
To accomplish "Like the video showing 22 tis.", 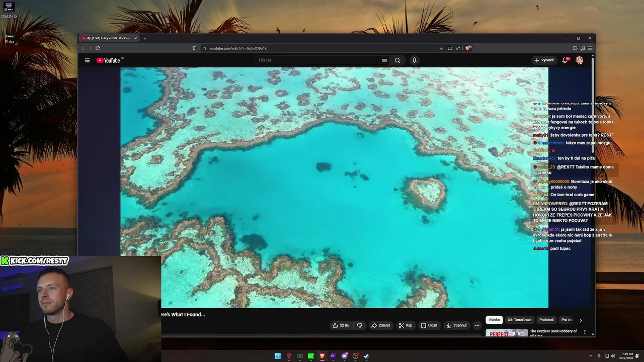I will tap(341, 325).
